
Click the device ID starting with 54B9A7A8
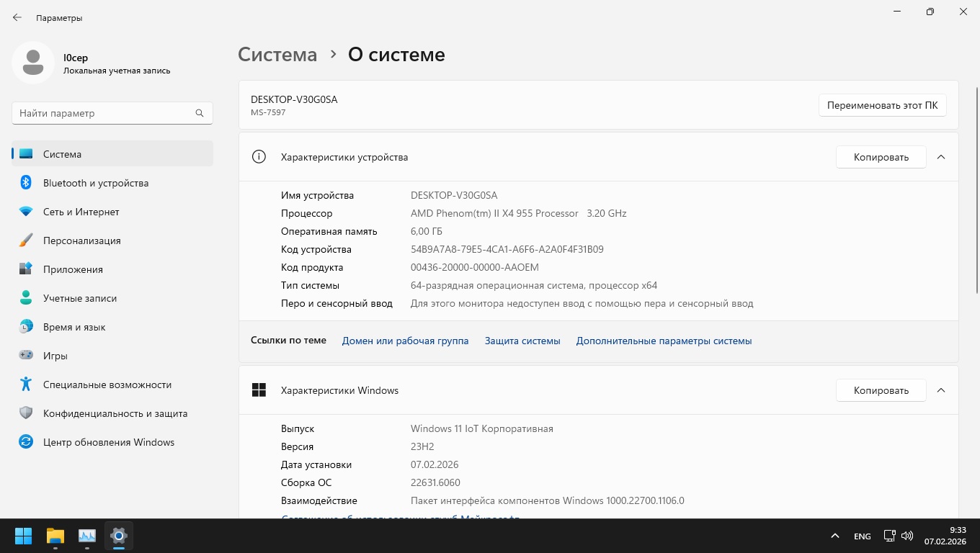click(507, 249)
